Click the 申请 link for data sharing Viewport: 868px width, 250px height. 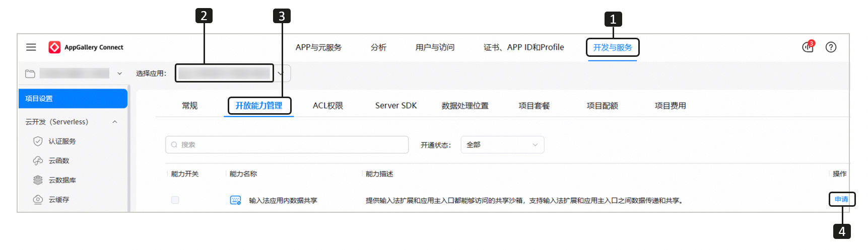(x=841, y=199)
